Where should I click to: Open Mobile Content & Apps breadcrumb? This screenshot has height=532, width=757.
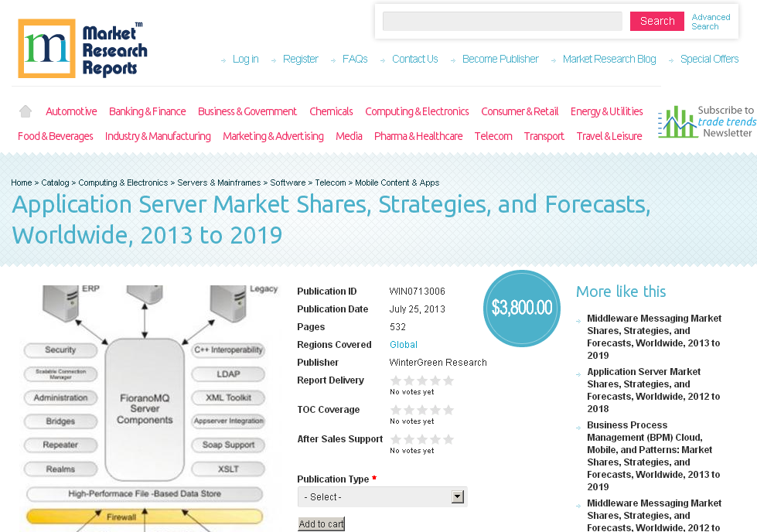tap(397, 182)
